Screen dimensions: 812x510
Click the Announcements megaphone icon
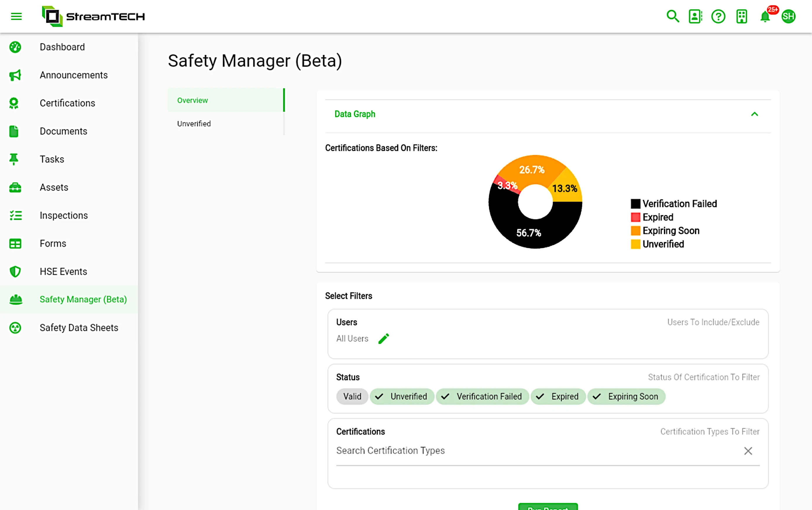click(x=15, y=75)
